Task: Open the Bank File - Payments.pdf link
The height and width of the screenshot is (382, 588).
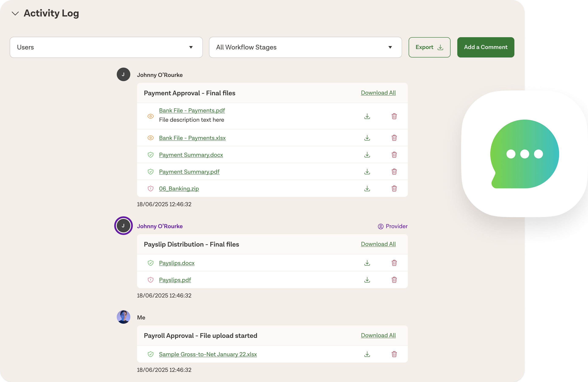Action: [x=192, y=111]
